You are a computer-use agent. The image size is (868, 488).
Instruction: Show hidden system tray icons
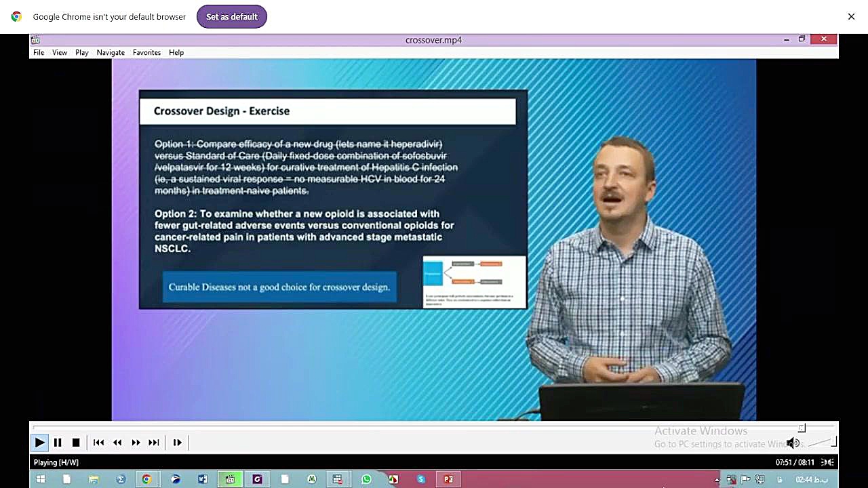pos(717,480)
